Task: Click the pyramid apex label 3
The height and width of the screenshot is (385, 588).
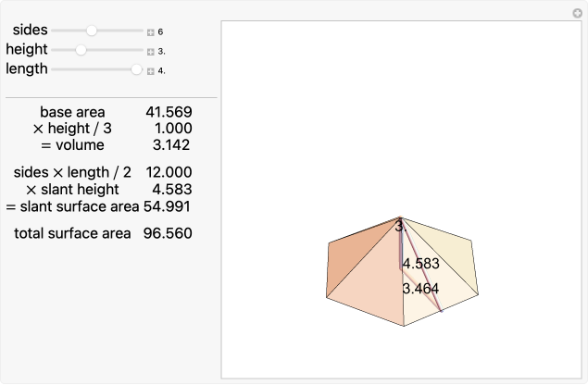Action: coord(399,226)
